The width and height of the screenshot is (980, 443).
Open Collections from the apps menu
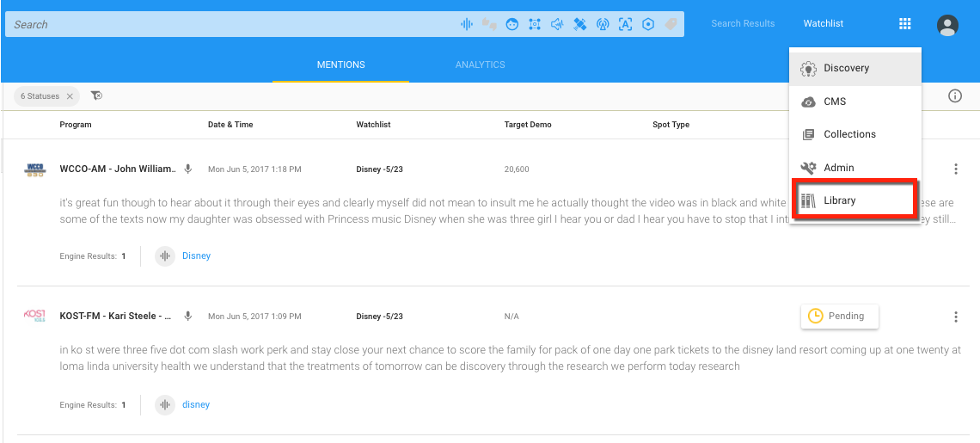[x=849, y=134]
